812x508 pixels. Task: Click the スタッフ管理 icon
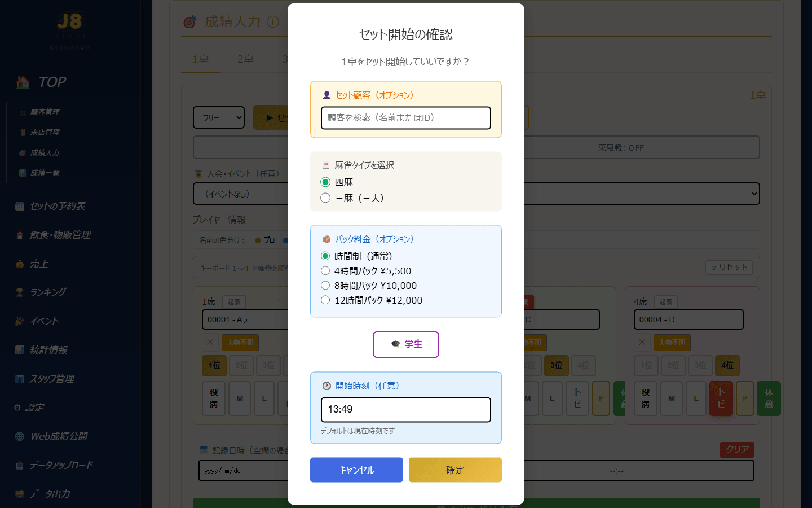tap(20, 379)
